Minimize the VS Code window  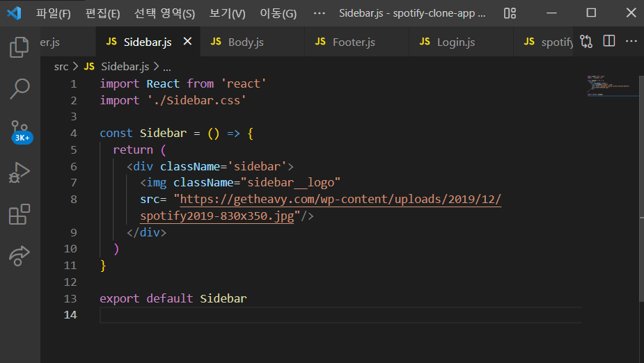551,13
